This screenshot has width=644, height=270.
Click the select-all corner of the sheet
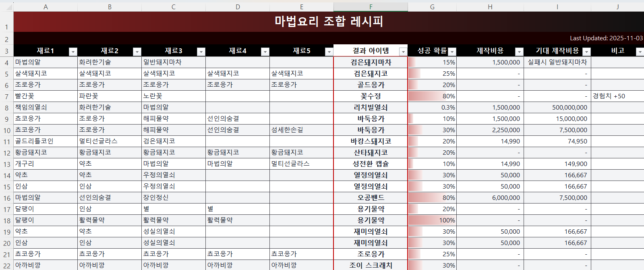click(6, 7)
